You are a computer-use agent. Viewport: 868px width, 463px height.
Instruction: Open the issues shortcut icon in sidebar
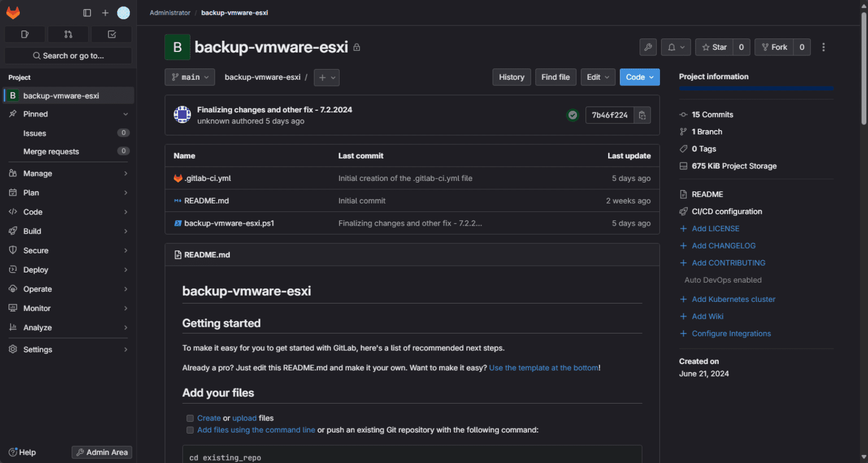25,34
